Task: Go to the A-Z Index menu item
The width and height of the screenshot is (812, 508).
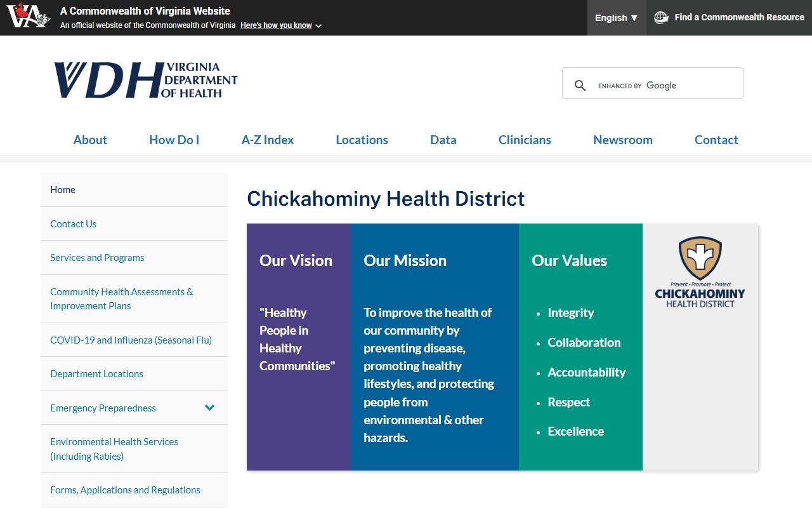Action: coord(268,140)
